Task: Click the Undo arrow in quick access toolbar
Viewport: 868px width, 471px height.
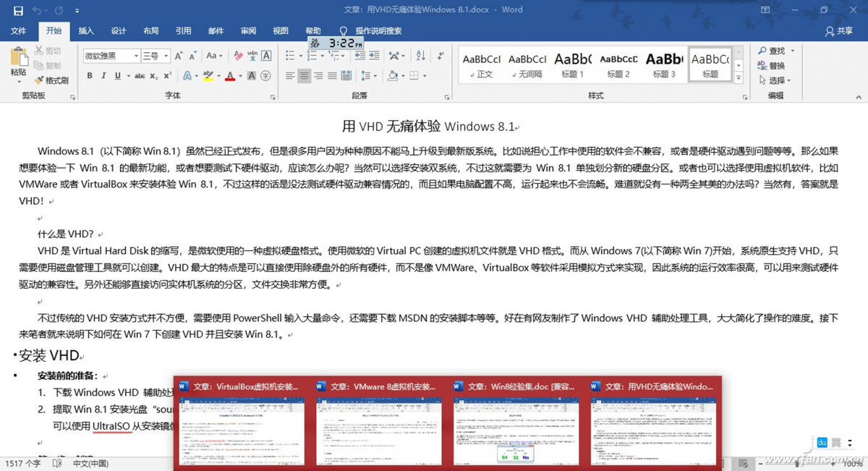Action: tap(37, 11)
